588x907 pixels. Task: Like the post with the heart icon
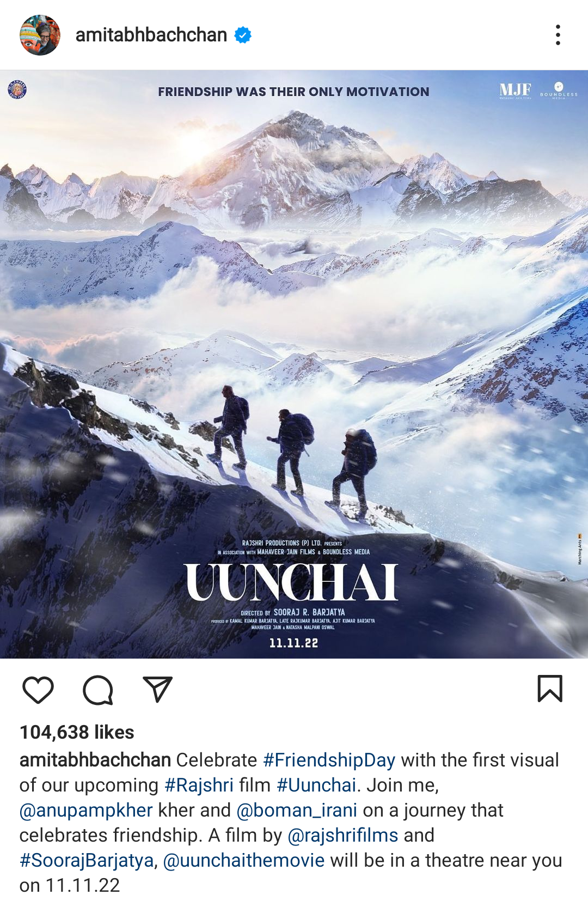pyautogui.click(x=38, y=690)
